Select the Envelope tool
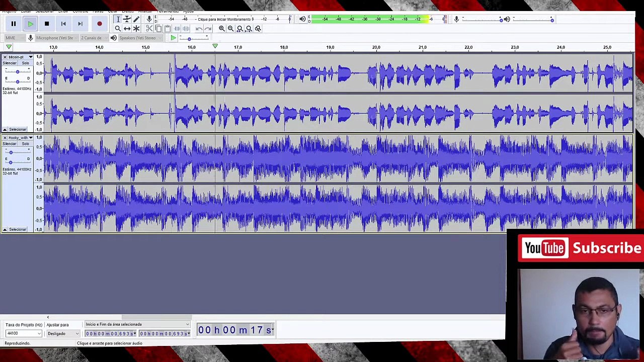The image size is (644, 362). click(x=127, y=19)
